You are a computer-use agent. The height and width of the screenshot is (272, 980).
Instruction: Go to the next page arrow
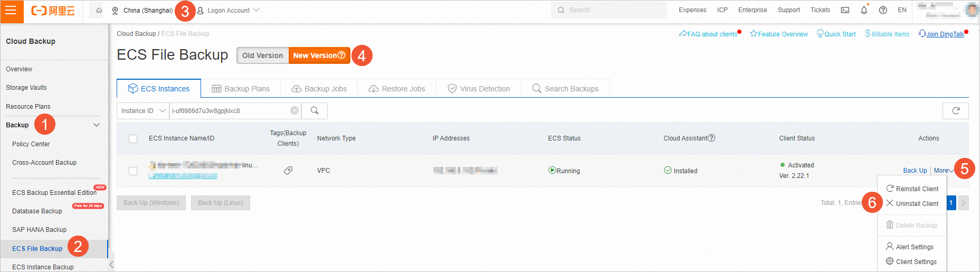tap(964, 203)
